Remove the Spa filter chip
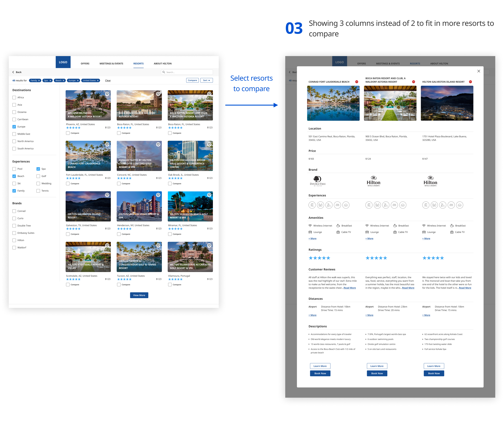The height and width of the screenshot is (424, 504). click(x=50, y=80)
